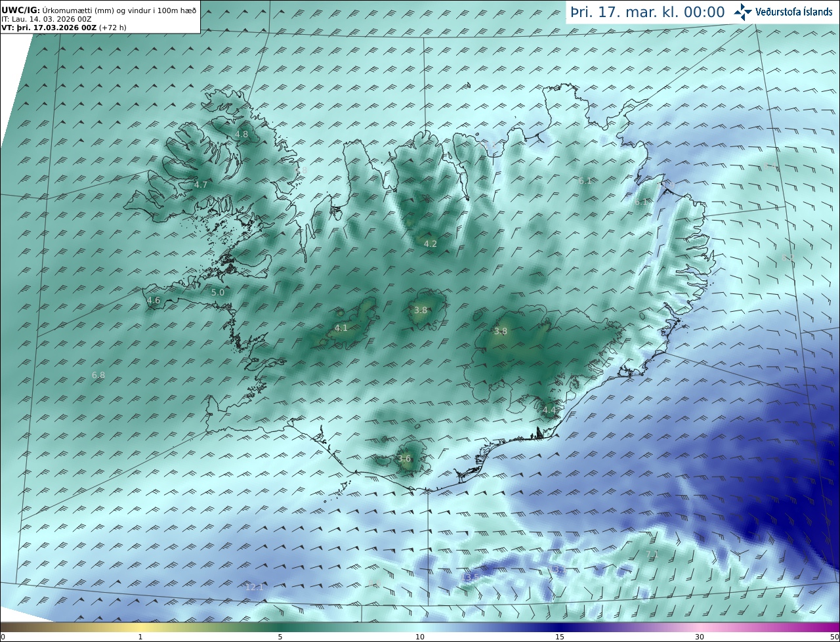The image size is (840, 642).
Task: Click the 7.1 value label over the ocean
Action: click(652, 555)
